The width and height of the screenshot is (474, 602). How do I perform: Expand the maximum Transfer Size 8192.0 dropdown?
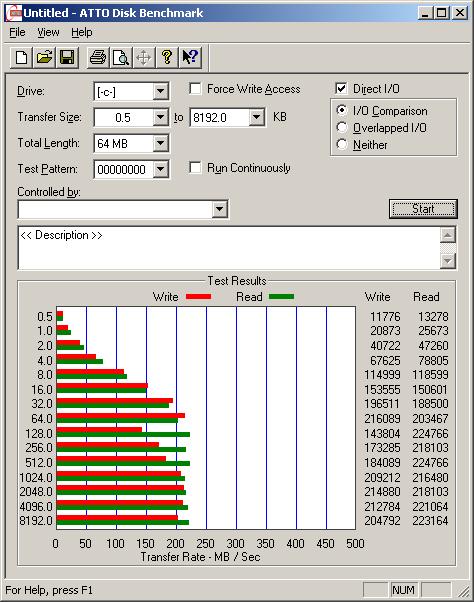[x=256, y=117]
